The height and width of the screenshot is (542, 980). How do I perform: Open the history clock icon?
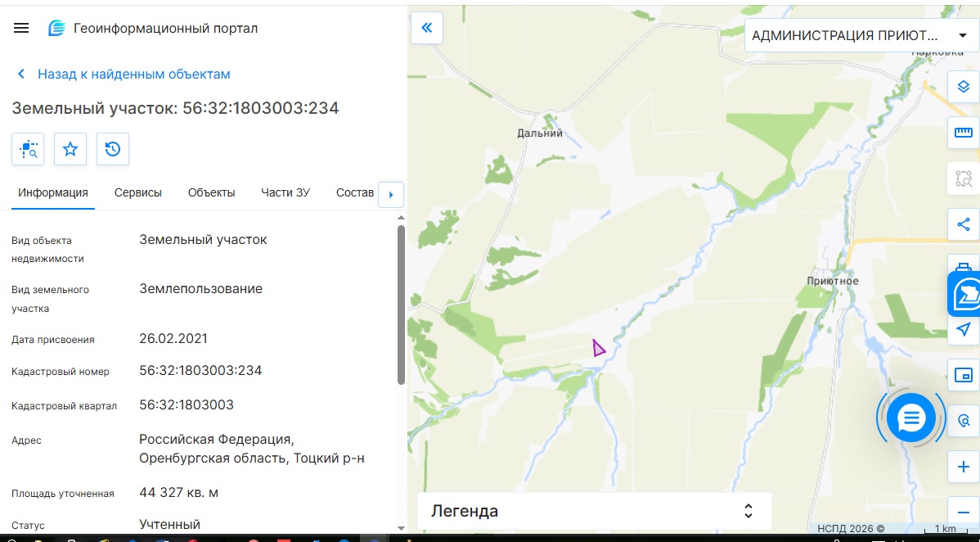click(x=113, y=149)
